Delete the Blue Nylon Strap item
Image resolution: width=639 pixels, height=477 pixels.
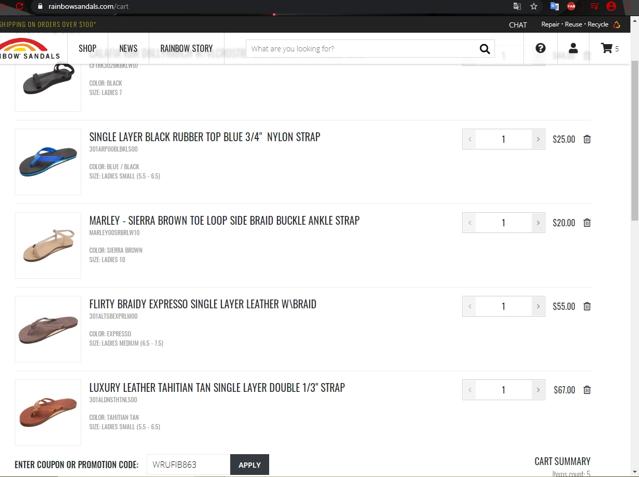point(587,139)
